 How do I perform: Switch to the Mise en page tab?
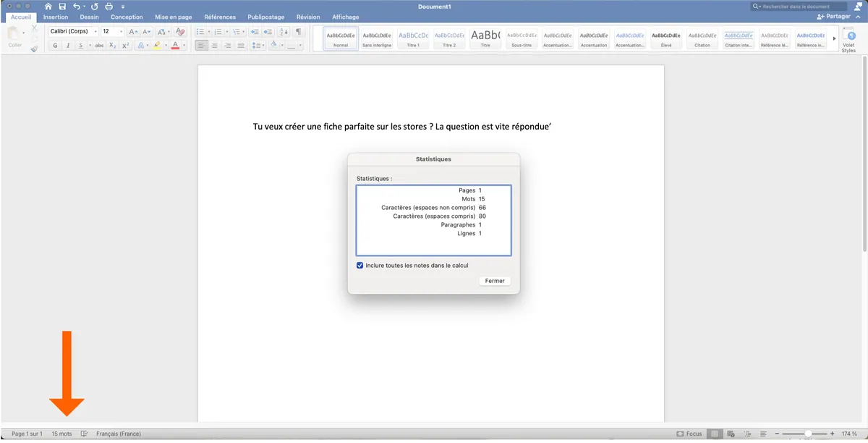(x=174, y=17)
